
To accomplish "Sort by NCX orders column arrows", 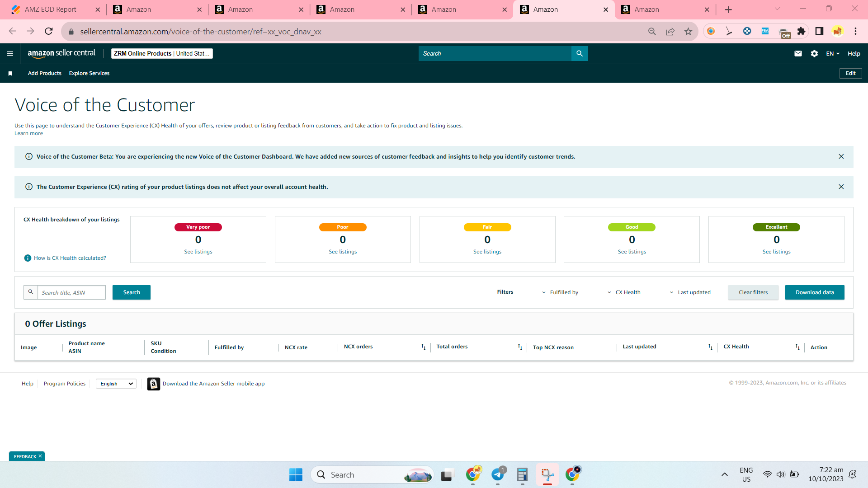I will pos(424,347).
